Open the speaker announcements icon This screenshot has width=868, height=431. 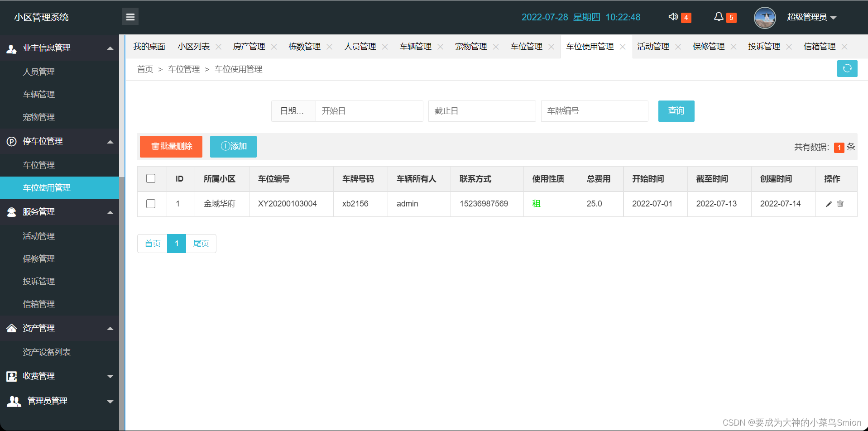click(x=673, y=17)
